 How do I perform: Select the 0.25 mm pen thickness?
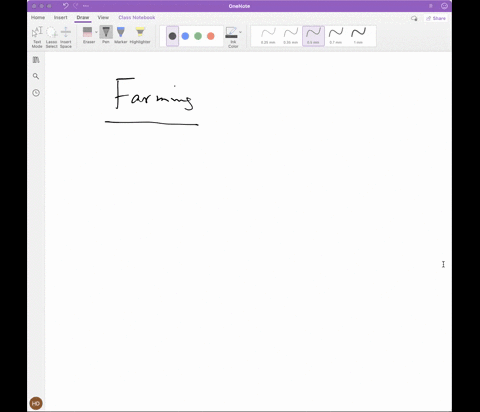(268, 36)
